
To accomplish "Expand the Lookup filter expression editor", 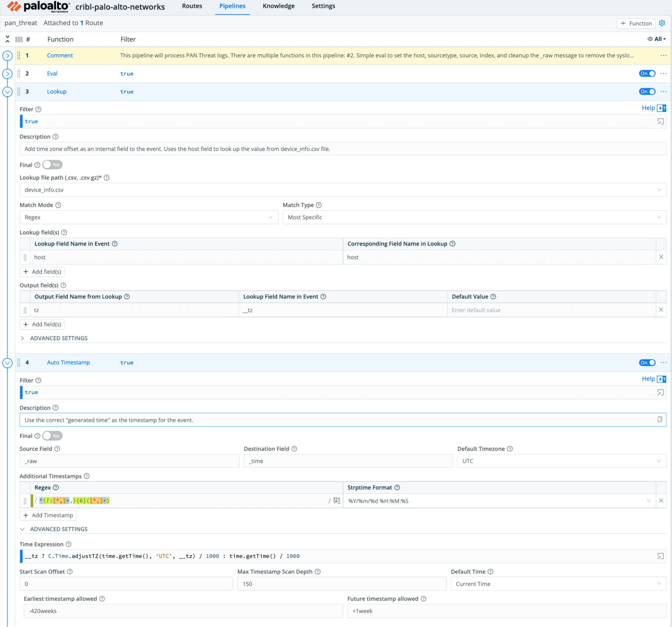I will [x=660, y=121].
